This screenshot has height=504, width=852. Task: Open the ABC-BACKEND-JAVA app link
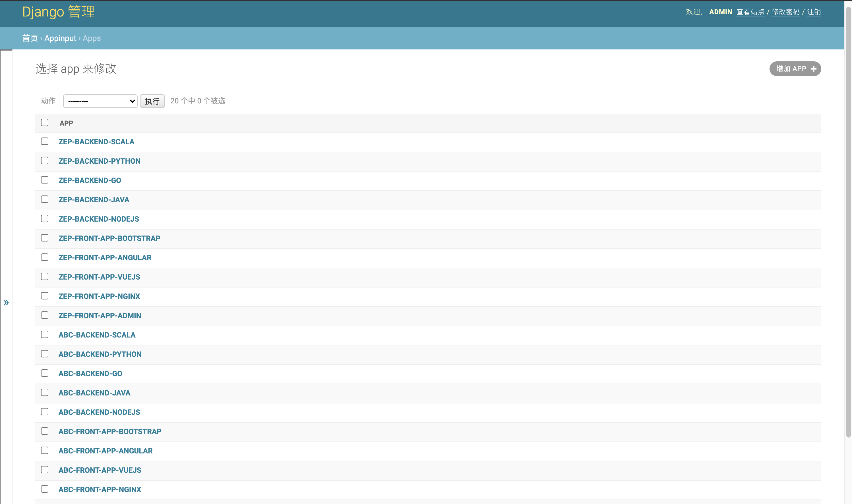coord(94,393)
